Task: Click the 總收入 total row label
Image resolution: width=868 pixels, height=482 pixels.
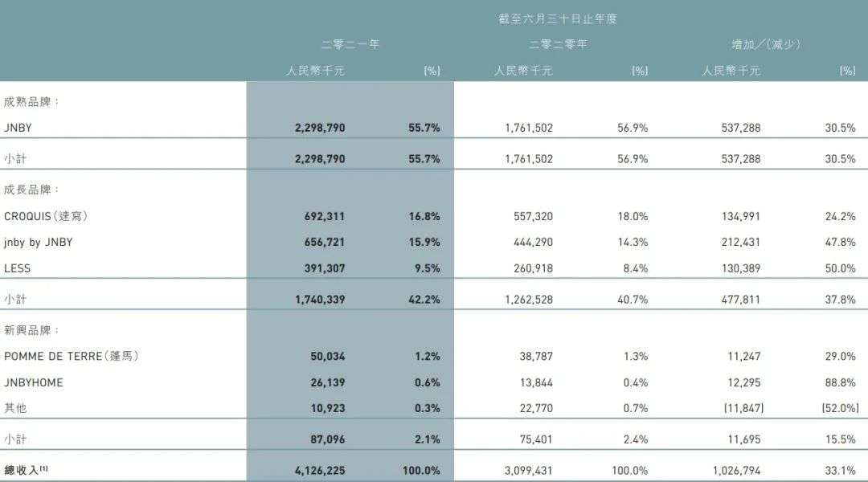Action: pyautogui.click(x=26, y=470)
